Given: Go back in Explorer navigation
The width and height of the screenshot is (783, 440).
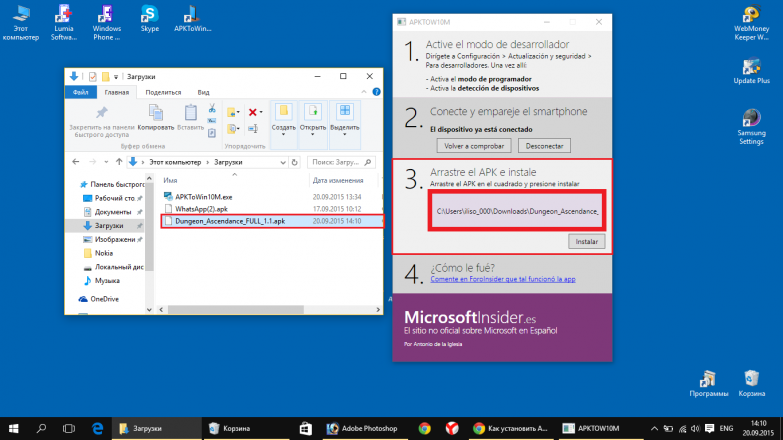Looking at the screenshot, I should tap(75, 162).
